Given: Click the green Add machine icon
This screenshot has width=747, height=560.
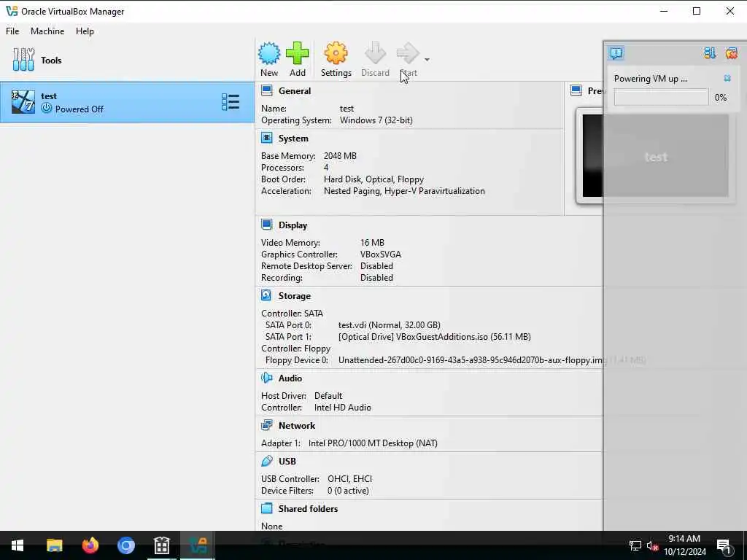Looking at the screenshot, I should coord(298,53).
